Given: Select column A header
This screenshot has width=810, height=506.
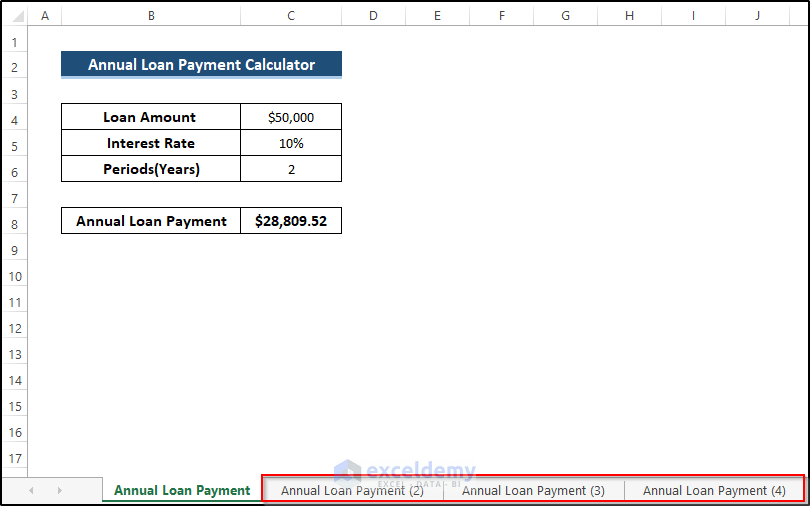Looking at the screenshot, I should tap(45, 16).
